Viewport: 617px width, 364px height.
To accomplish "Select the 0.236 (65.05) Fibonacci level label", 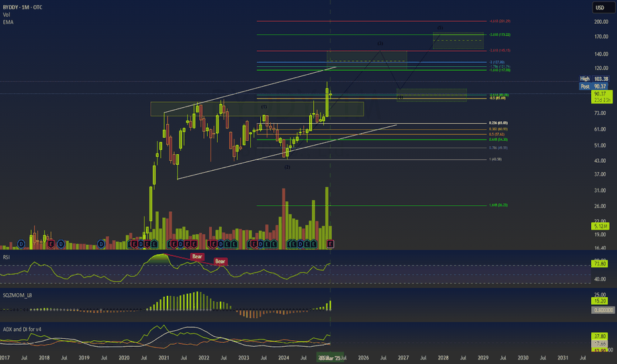I will click(498, 123).
